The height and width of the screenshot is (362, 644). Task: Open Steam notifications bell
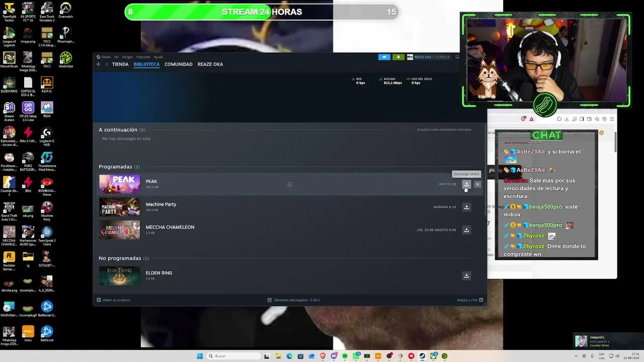tap(398, 57)
